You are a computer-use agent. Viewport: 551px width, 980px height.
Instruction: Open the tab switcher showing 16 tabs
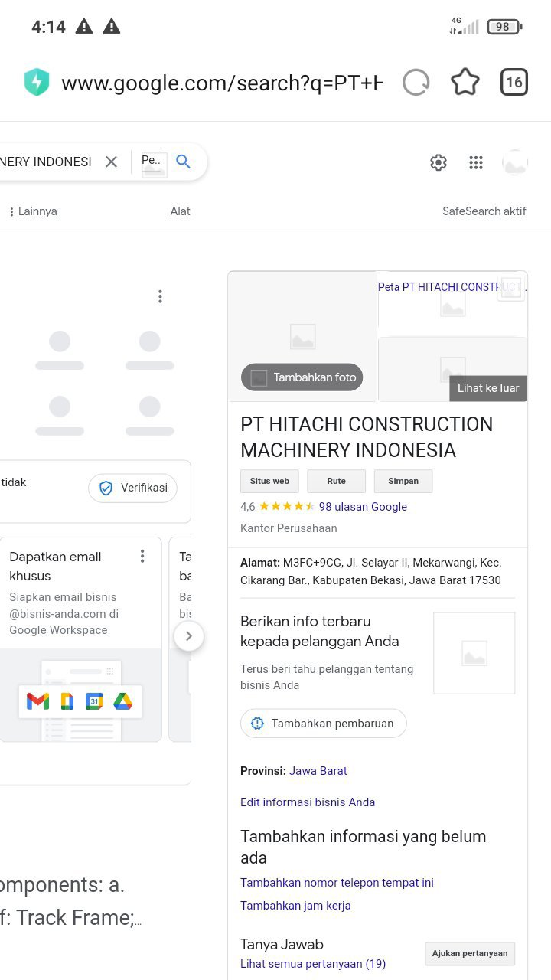514,82
